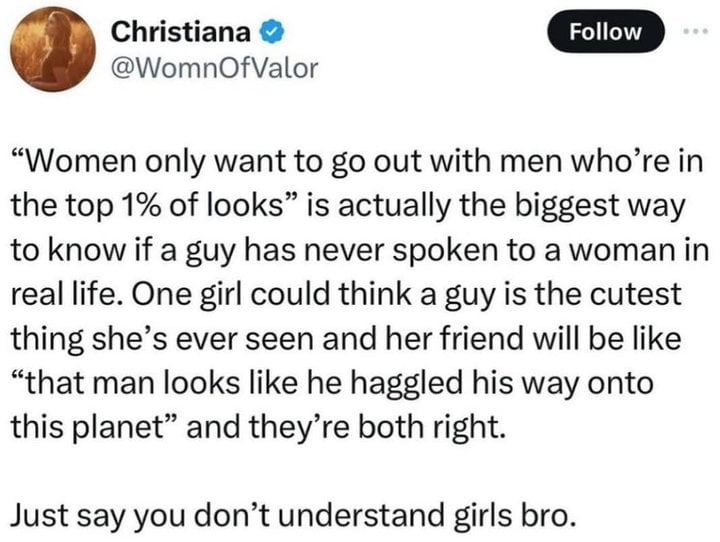This screenshot has width=720, height=542.
Task: Click the Christiana display name
Action: (x=180, y=32)
